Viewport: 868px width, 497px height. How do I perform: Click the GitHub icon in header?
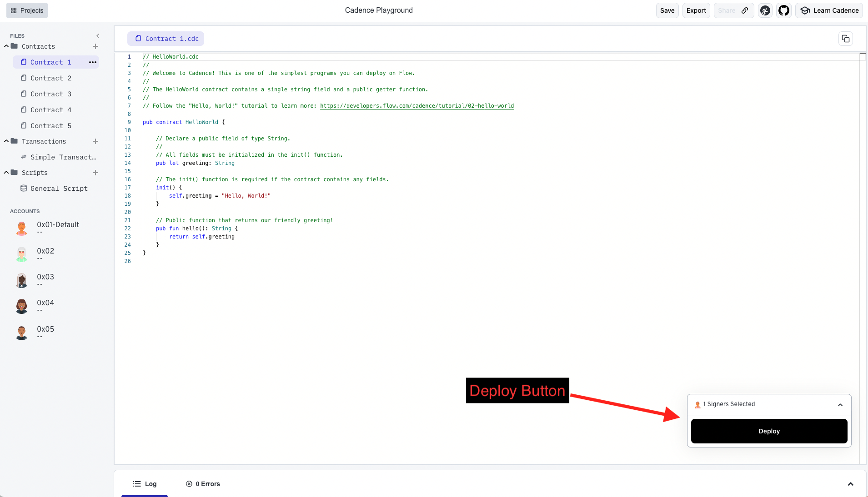pyautogui.click(x=783, y=10)
